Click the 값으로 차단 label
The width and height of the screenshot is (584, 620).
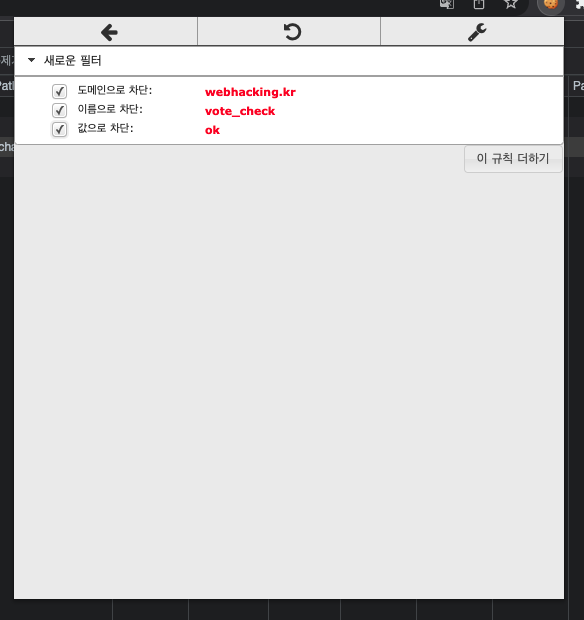(x=106, y=128)
